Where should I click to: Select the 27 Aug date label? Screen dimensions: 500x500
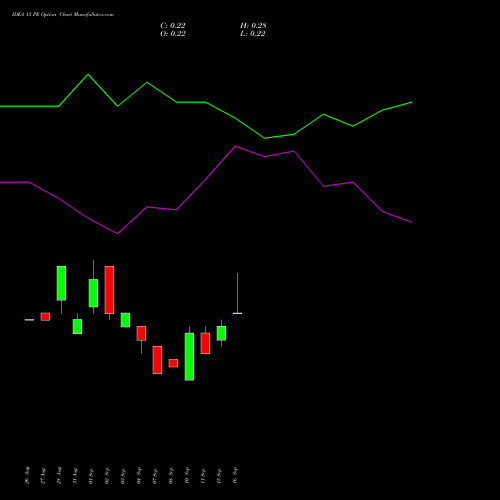click(x=43, y=475)
